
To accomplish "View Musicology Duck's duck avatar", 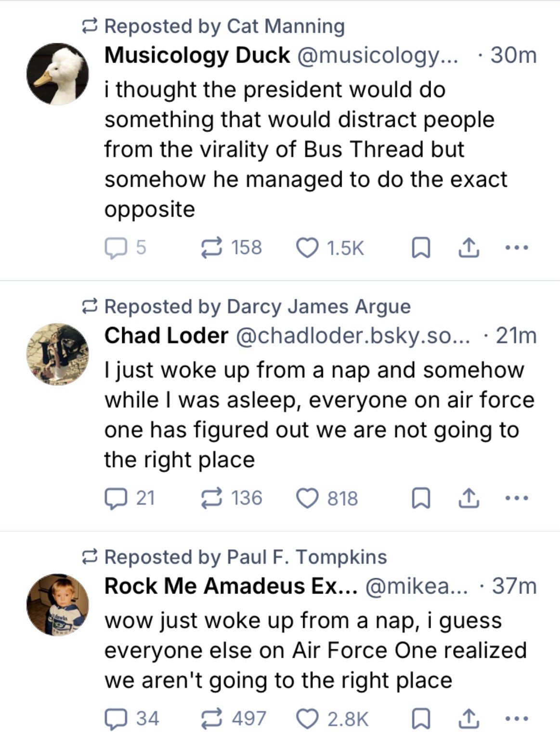I will [x=58, y=74].
